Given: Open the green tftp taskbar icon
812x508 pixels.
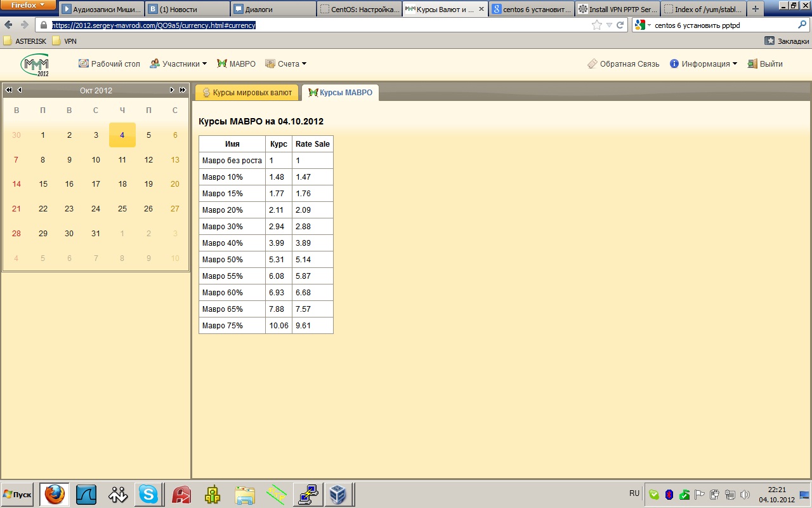Looking at the screenshot, I should point(276,494).
